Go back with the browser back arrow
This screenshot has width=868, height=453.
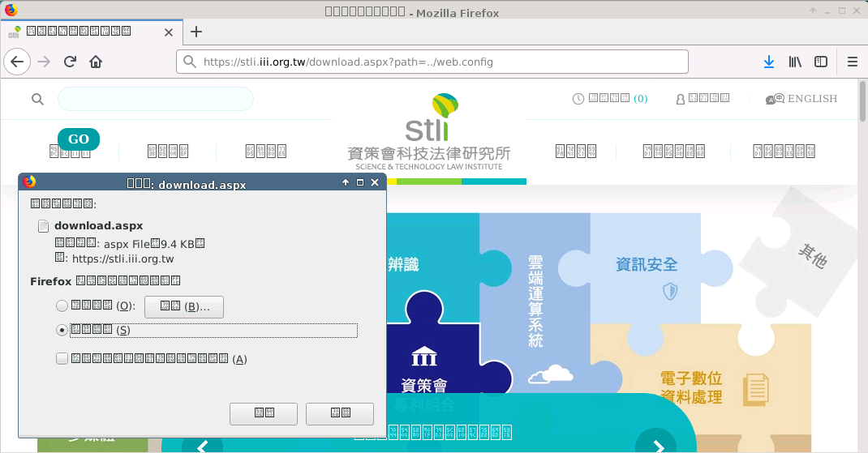click(16, 62)
